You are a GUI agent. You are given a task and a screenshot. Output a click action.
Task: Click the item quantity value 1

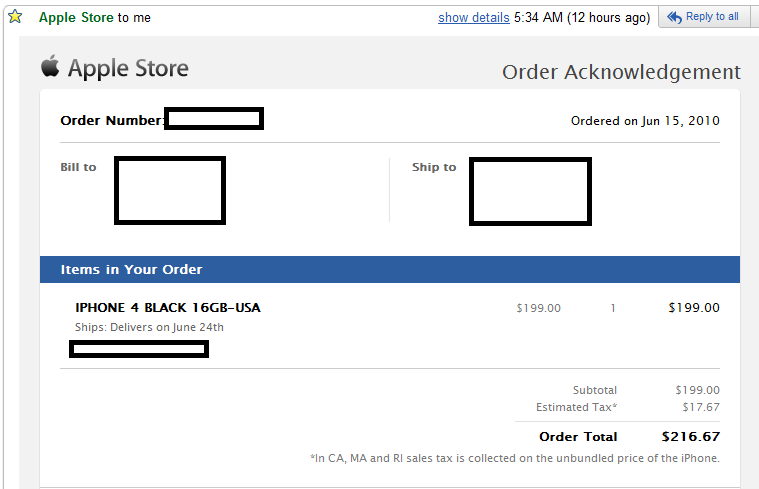point(613,308)
